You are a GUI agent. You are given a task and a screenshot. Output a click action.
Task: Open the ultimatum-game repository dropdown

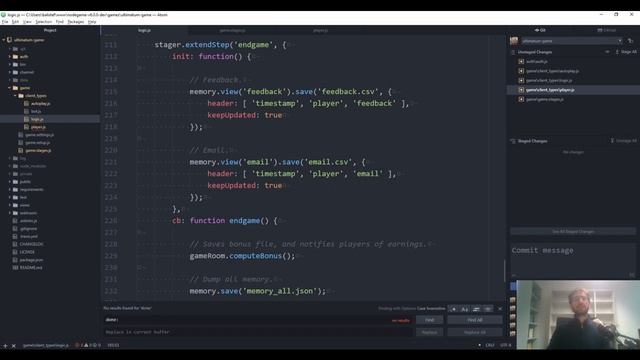[571, 41]
